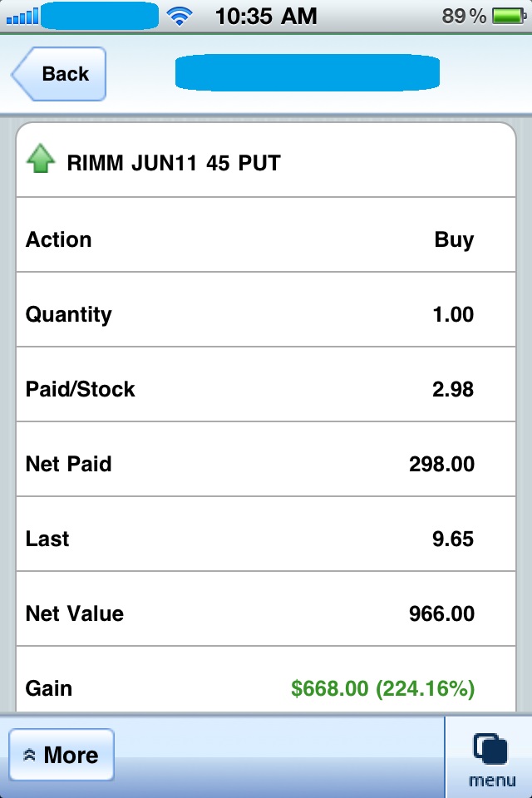Click the 966.00 net value amount
532x798 pixels.
441,613
